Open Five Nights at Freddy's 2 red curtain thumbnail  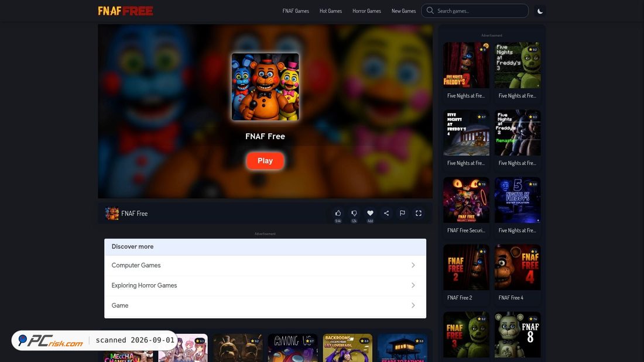[466, 65]
